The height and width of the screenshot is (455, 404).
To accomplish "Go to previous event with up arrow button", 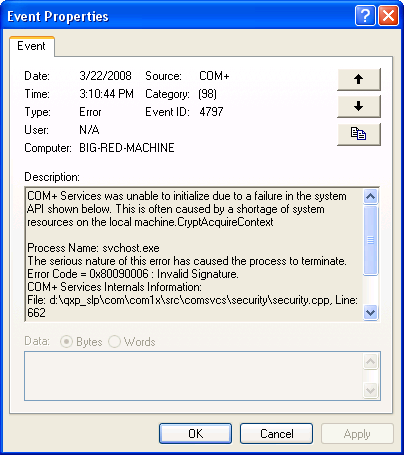I will pyautogui.click(x=359, y=79).
